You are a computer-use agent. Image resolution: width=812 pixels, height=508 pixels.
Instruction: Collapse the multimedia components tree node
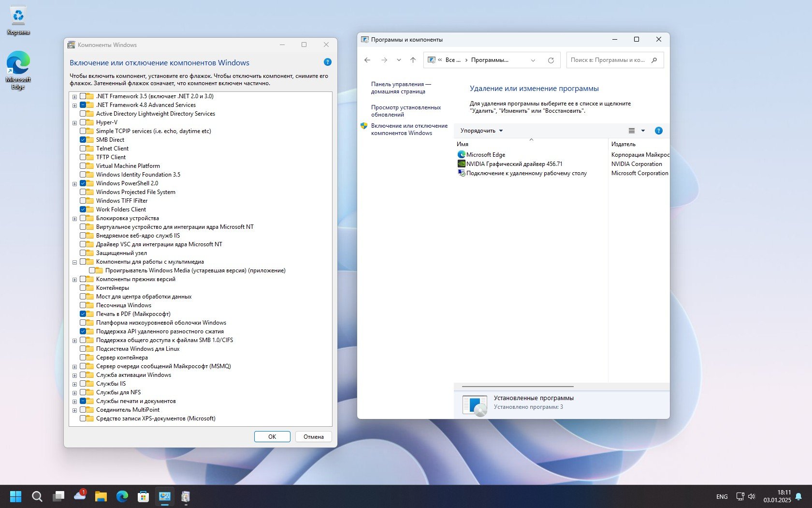[x=74, y=262]
